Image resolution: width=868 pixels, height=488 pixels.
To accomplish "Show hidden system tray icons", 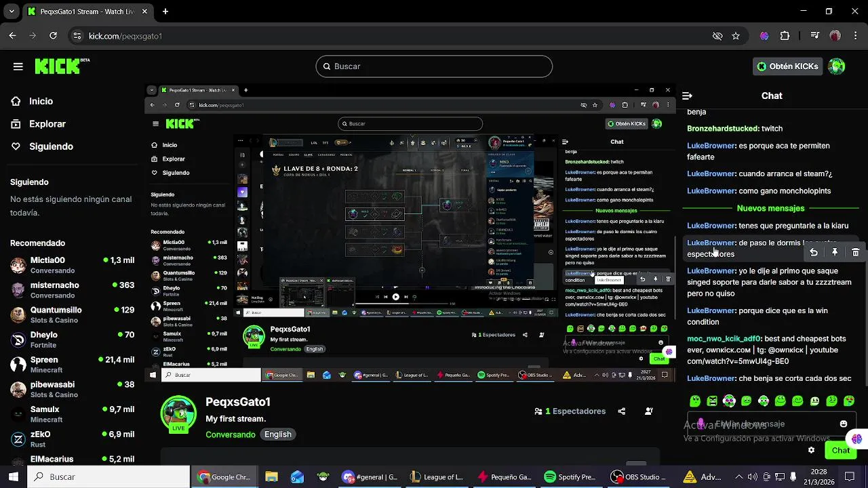I will click(x=738, y=477).
